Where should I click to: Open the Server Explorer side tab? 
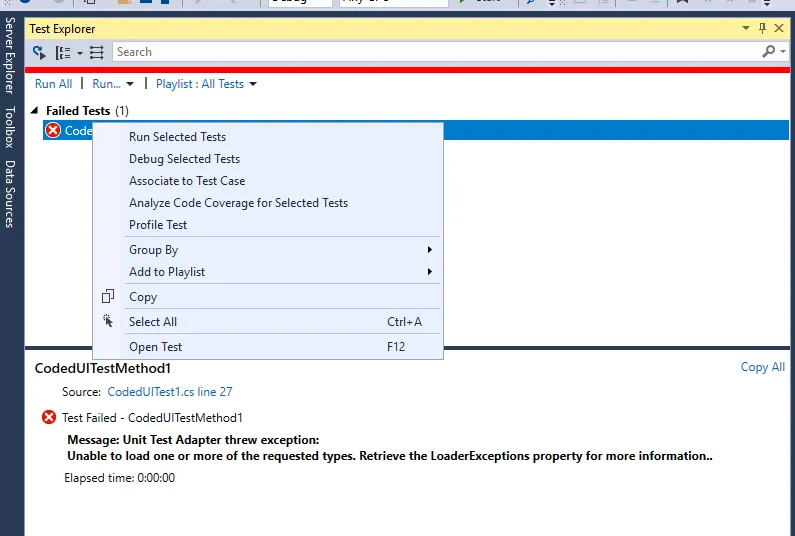coord(10,56)
